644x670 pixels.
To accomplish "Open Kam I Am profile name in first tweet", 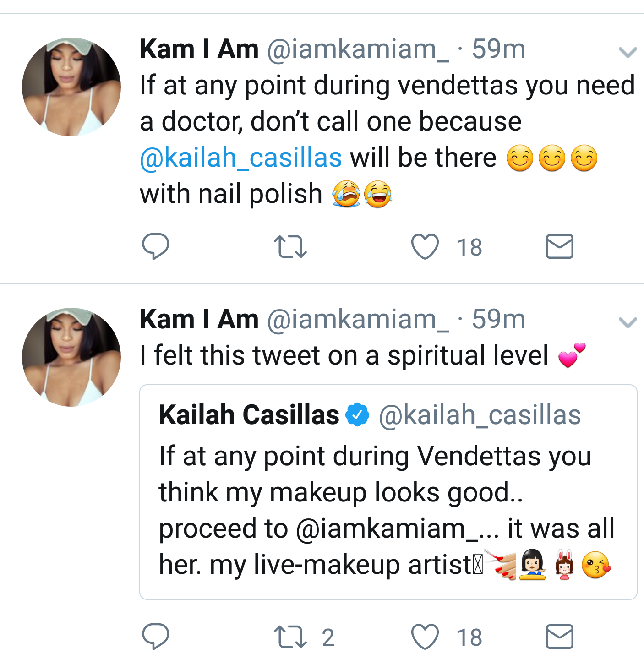I will click(x=199, y=49).
